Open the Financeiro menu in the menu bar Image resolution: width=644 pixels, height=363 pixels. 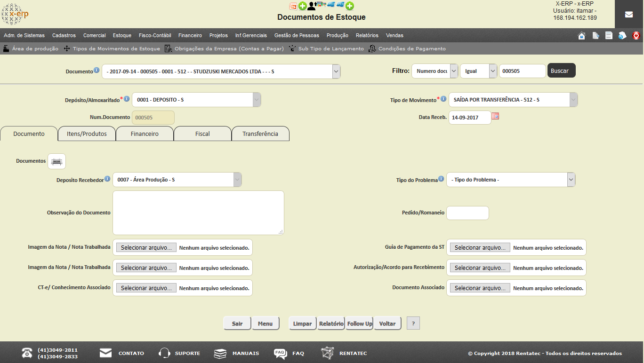point(190,35)
